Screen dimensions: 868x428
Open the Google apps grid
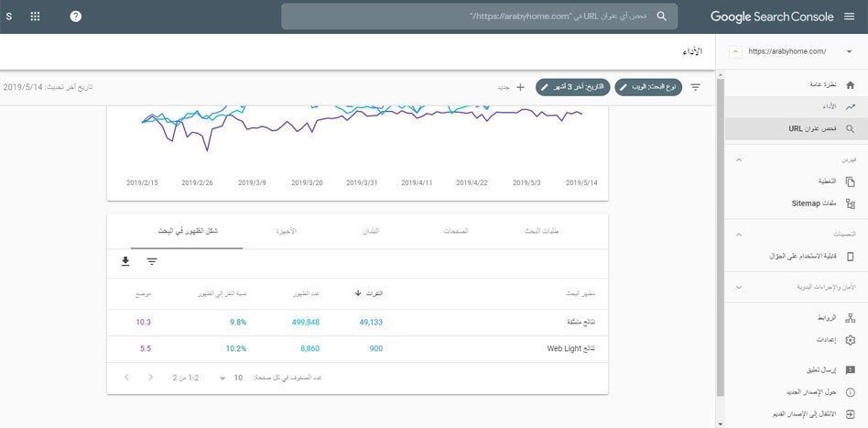coord(35,16)
